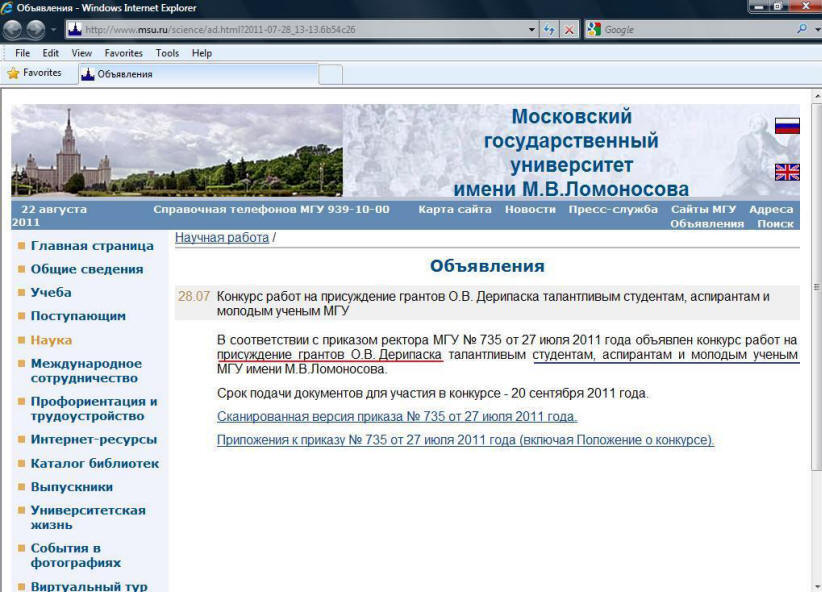Switch site to English flag language
The height and width of the screenshot is (592, 822).
[x=787, y=172]
